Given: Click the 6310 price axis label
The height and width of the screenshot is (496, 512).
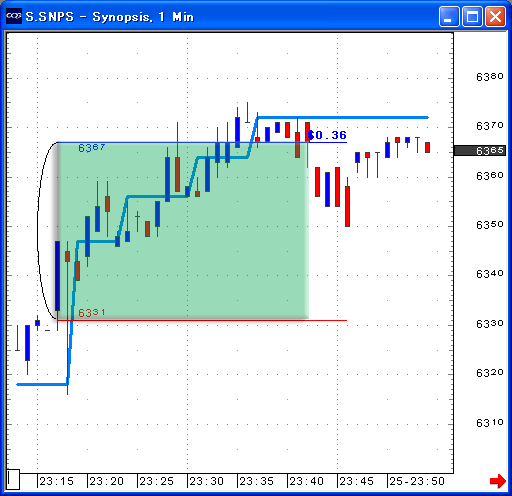Looking at the screenshot, I should click(x=490, y=423).
